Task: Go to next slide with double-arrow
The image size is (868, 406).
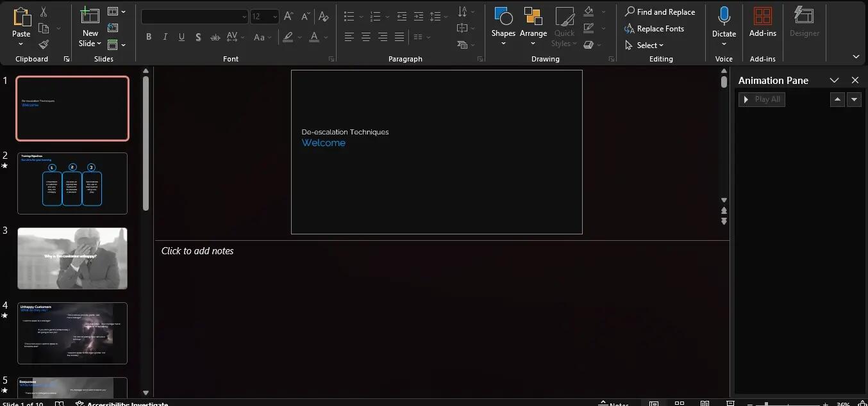Action: pyautogui.click(x=724, y=221)
